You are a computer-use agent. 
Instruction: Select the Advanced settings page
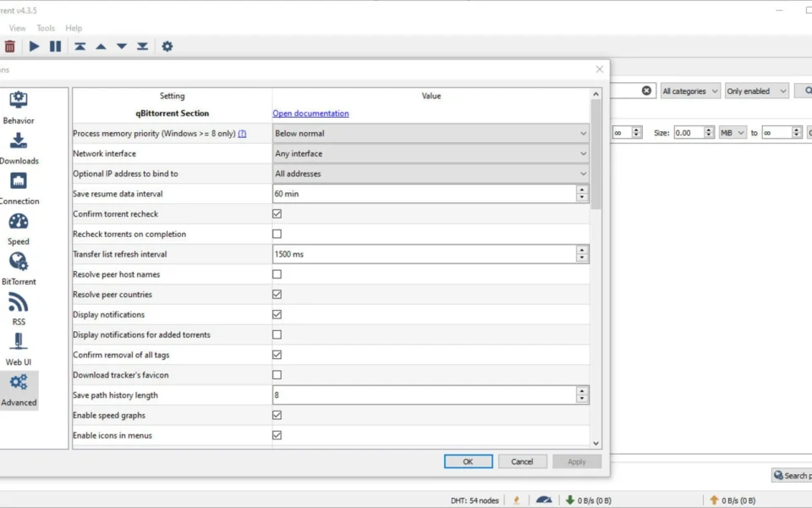pyautogui.click(x=19, y=390)
